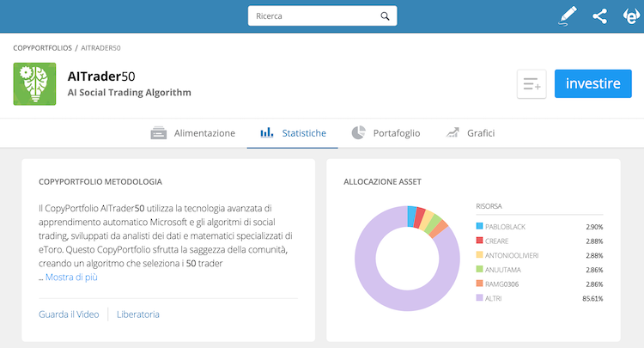Switch to the Statistiche tab

[x=293, y=133]
